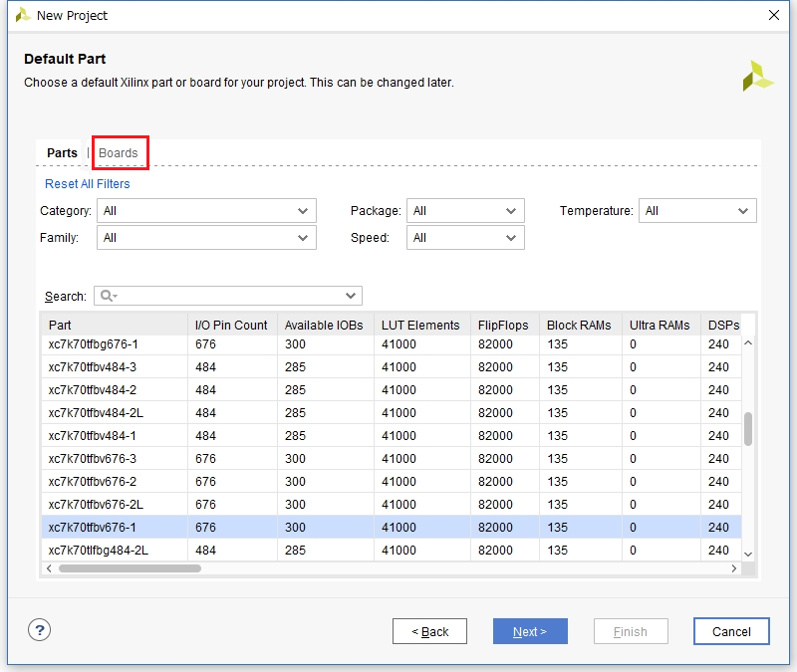
Task: Open the Temperature dropdown
Action: [x=697, y=211]
